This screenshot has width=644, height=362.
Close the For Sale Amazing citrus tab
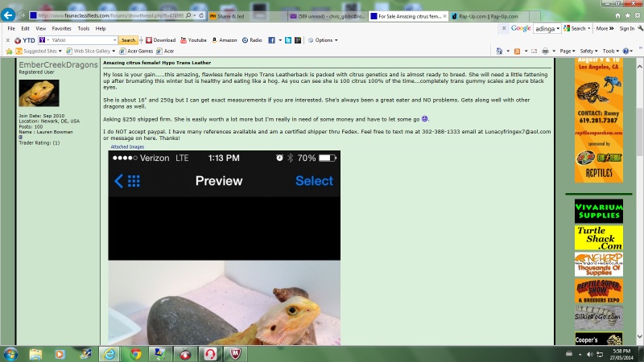[444, 16]
